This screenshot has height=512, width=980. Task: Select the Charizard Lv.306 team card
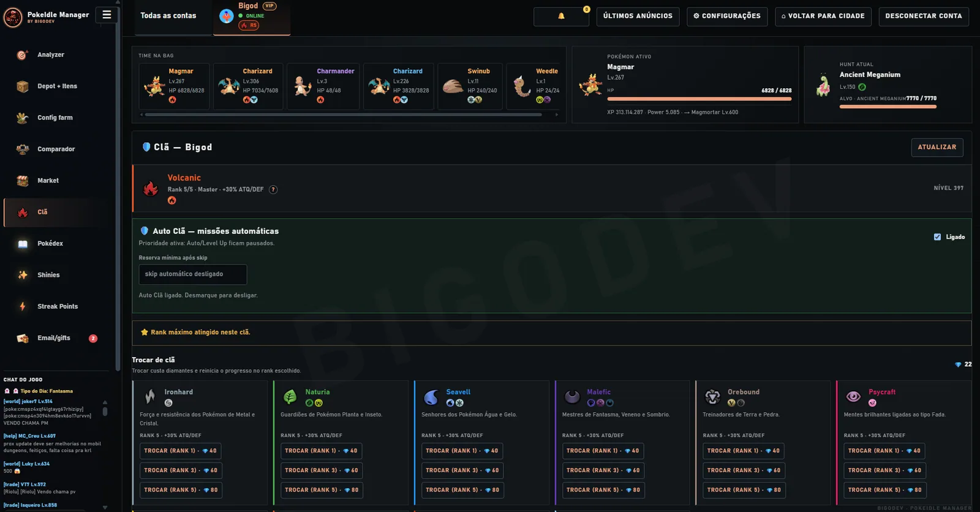(x=248, y=86)
